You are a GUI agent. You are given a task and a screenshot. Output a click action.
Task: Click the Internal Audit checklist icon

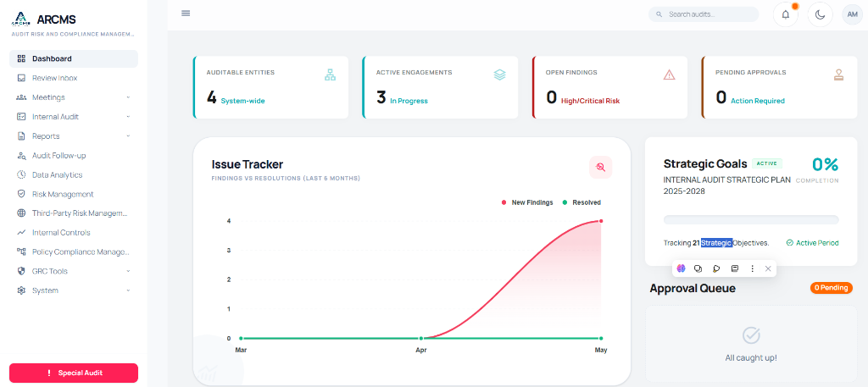click(x=21, y=117)
